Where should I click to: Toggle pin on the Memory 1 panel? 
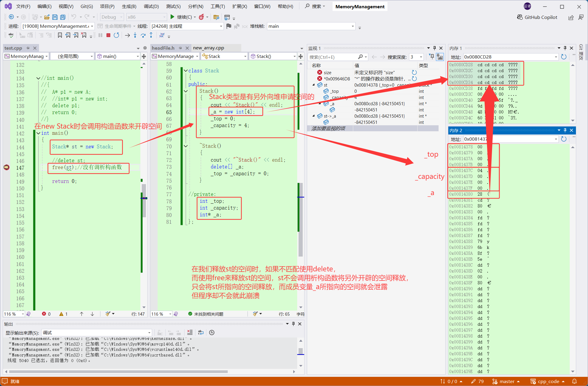tap(565, 48)
